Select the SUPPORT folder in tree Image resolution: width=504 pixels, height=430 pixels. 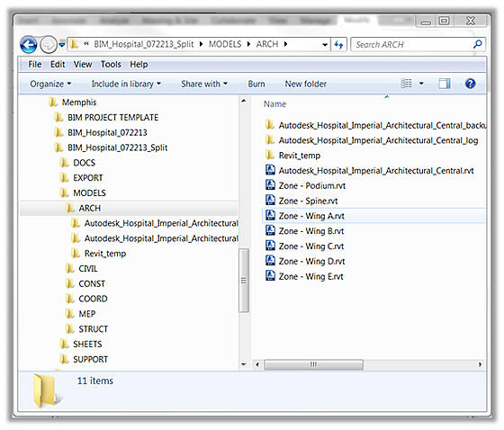click(x=84, y=359)
